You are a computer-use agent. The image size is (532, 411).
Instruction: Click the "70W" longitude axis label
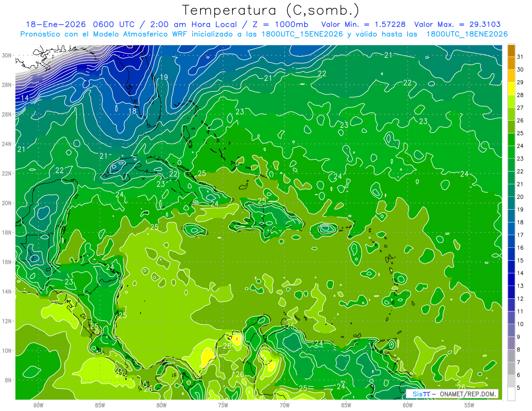pyautogui.click(x=285, y=405)
